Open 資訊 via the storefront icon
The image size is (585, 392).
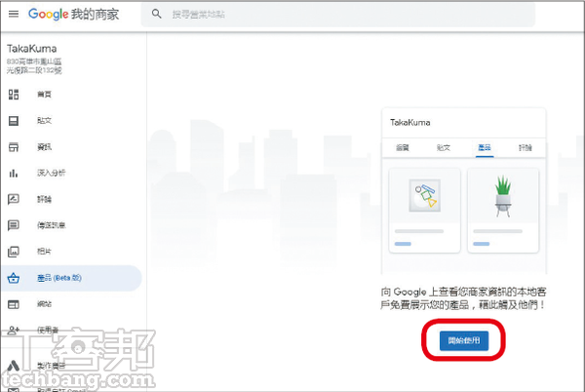pyautogui.click(x=14, y=147)
